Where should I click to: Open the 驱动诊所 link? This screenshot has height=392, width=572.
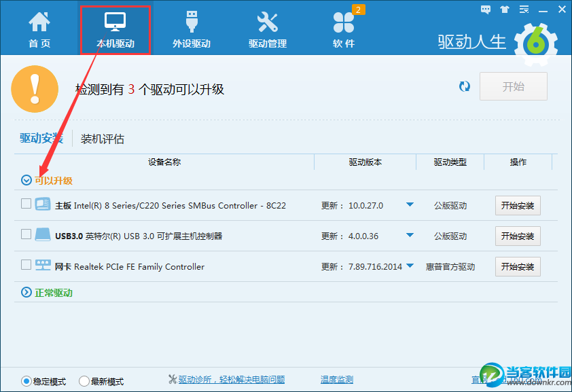pos(231,380)
